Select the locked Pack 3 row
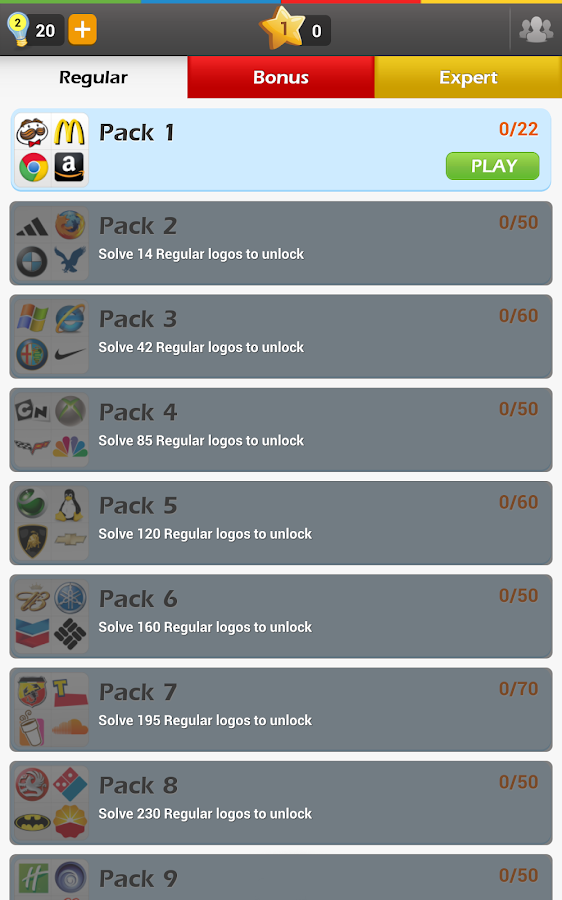This screenshot has width=562, height=900. 281,336
